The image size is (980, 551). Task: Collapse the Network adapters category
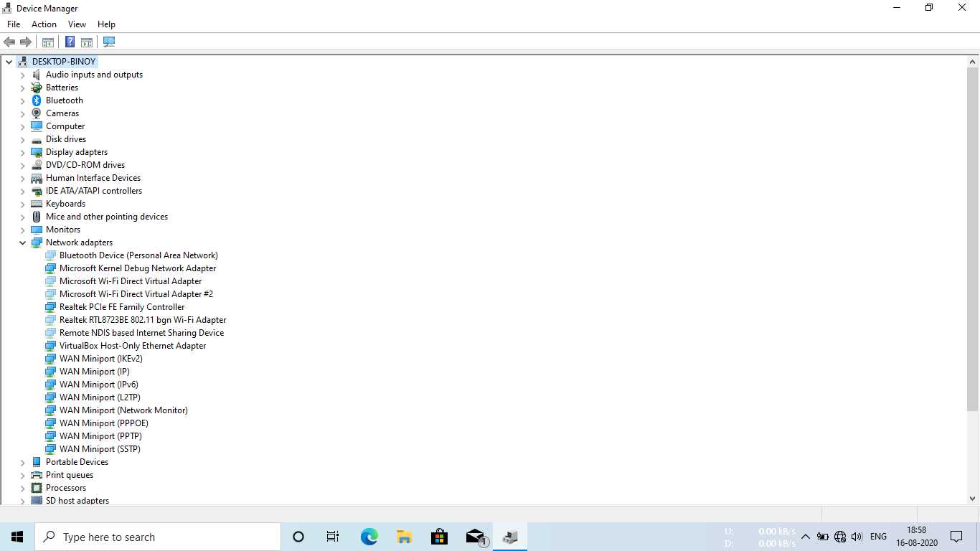22,242
